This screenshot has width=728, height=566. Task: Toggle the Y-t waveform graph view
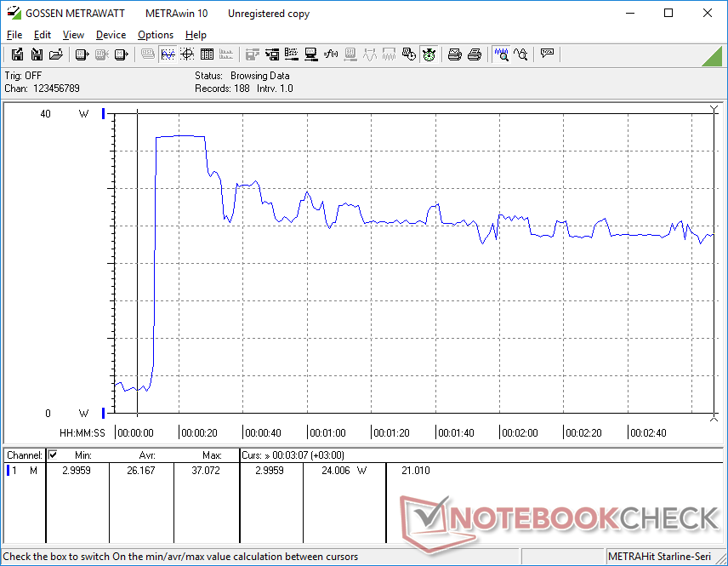(x=168, y=54)
